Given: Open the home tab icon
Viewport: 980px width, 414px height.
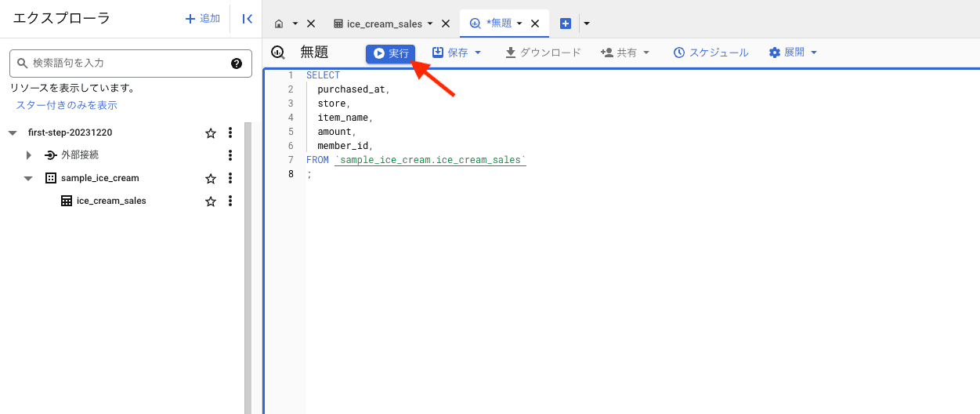Looking at the screenshot, I should coord(279,24).
